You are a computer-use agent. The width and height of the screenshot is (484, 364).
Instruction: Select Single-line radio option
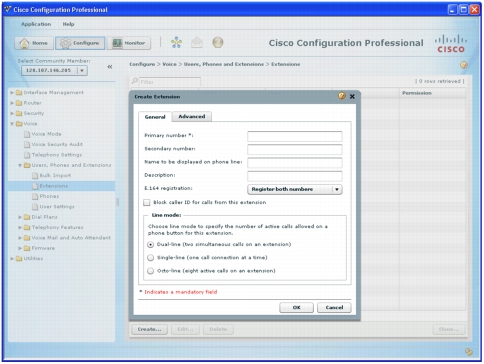pyautogui.click(x=151, y=258)
